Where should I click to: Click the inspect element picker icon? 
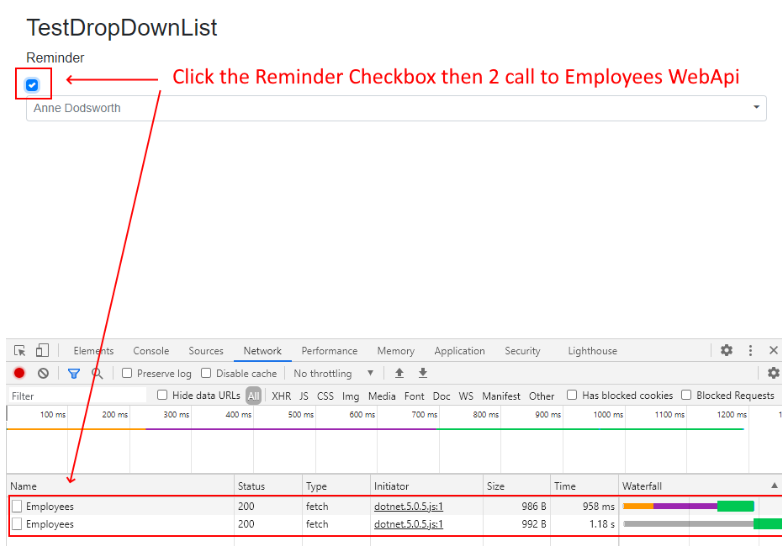pyautogui.click(x=19, y=351)
